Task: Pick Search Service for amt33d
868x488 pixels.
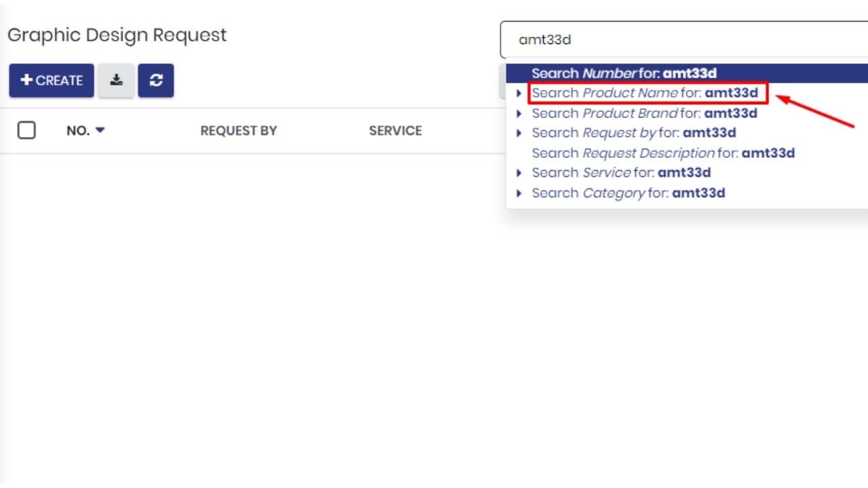Action: [621, 173]
